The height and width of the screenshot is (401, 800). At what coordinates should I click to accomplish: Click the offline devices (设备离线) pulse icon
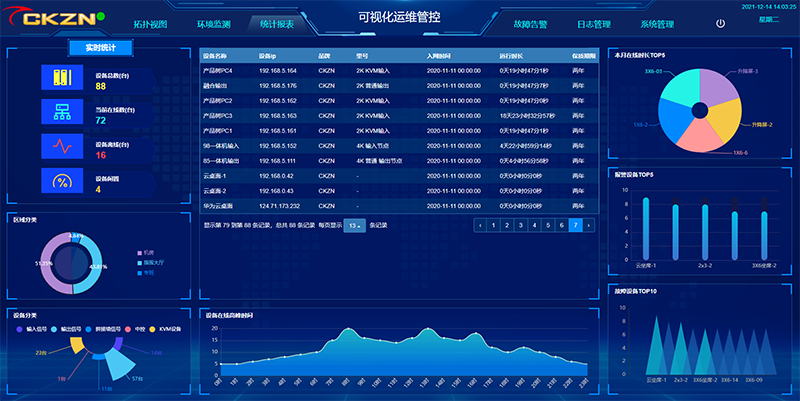(x=62, y=147)
